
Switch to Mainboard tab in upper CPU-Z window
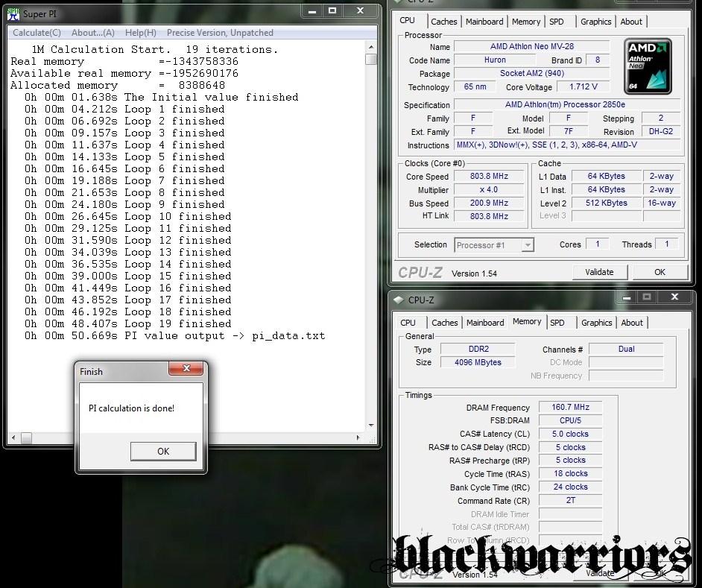(x=484, y=22)
